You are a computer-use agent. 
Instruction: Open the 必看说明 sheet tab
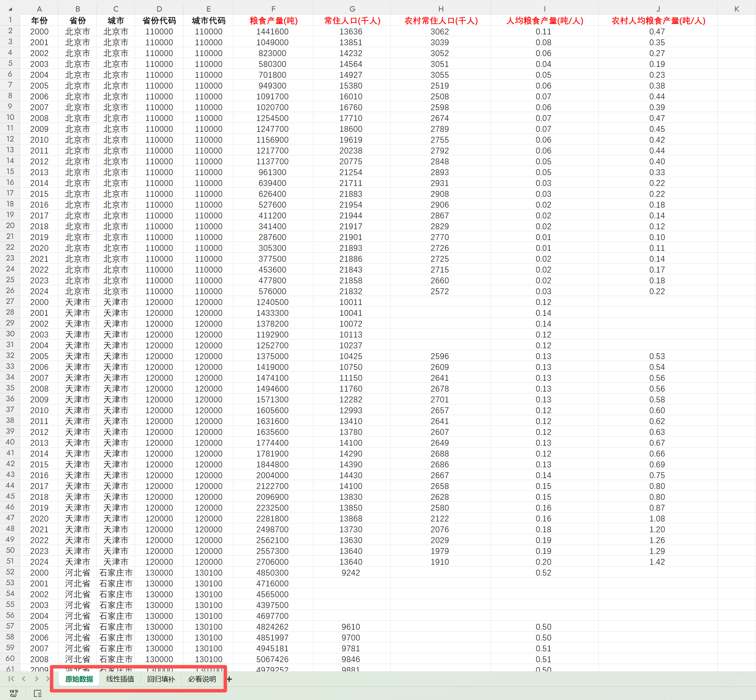202,679
